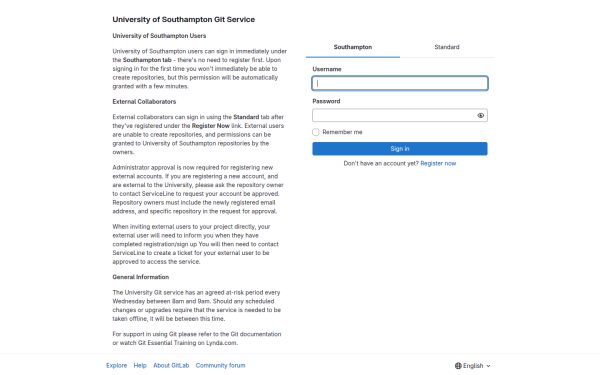Reveal password with the eye icon
The width and height of the screenshot is (600, 375).
(481, 116)
